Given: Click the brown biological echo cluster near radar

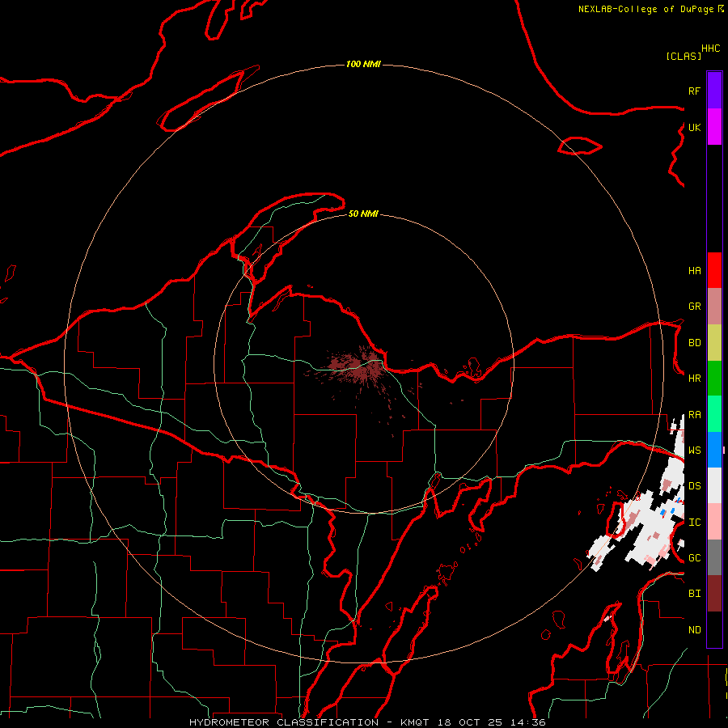Looking at the screenshot, I should pos(358,368).
